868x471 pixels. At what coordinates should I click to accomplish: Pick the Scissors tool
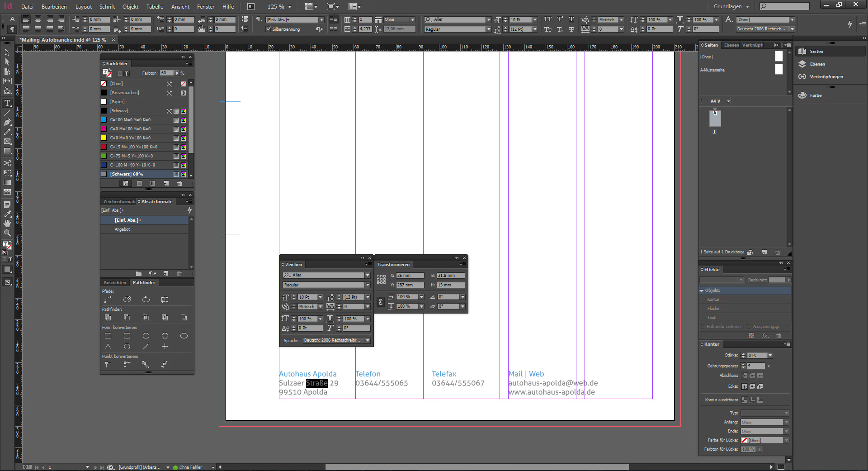click(7, 163)
